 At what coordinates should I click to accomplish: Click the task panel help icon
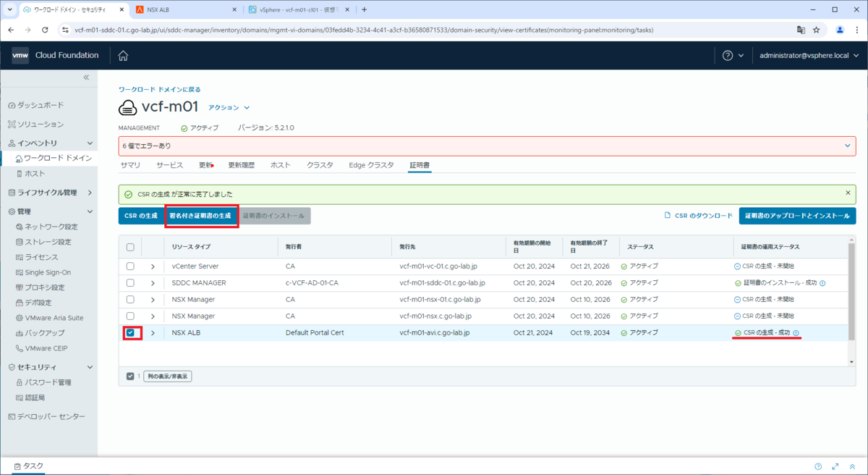[x=818, y=466]
